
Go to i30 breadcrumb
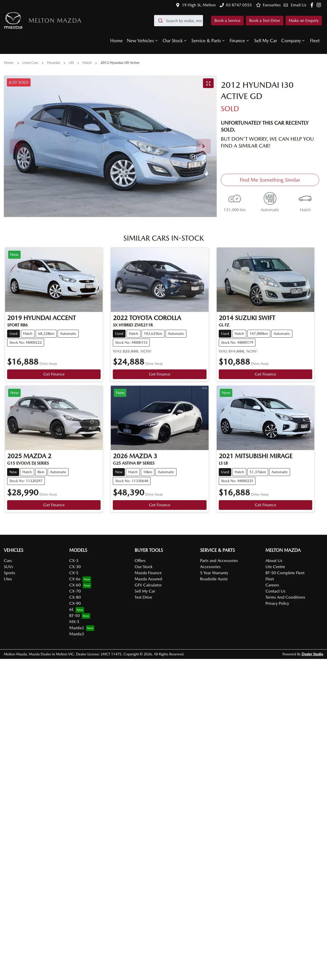71,63
